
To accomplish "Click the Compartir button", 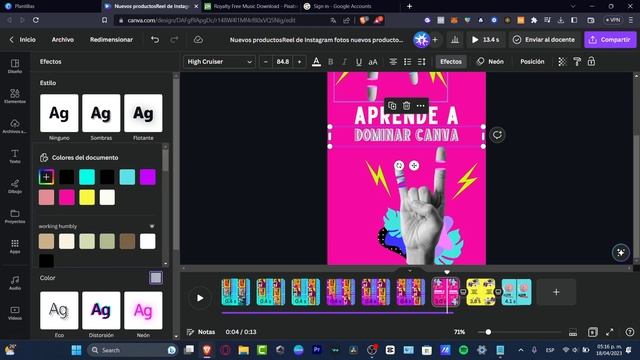I will coord(610,40).
